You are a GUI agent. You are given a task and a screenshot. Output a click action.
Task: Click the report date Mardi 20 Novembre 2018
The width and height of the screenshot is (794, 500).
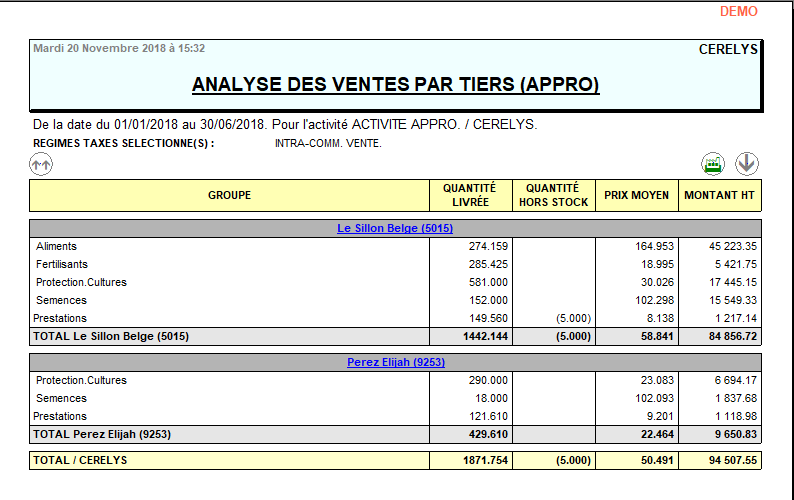pyautogui.click(x=119, y=48)
